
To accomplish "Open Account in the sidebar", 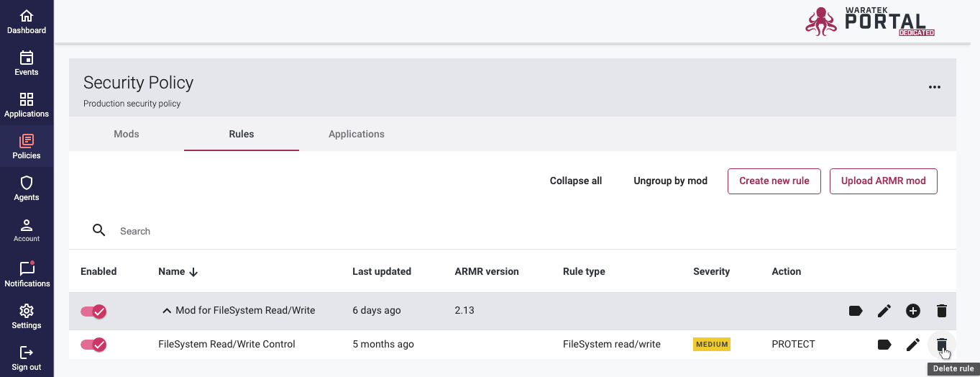I will click(27, 230).
